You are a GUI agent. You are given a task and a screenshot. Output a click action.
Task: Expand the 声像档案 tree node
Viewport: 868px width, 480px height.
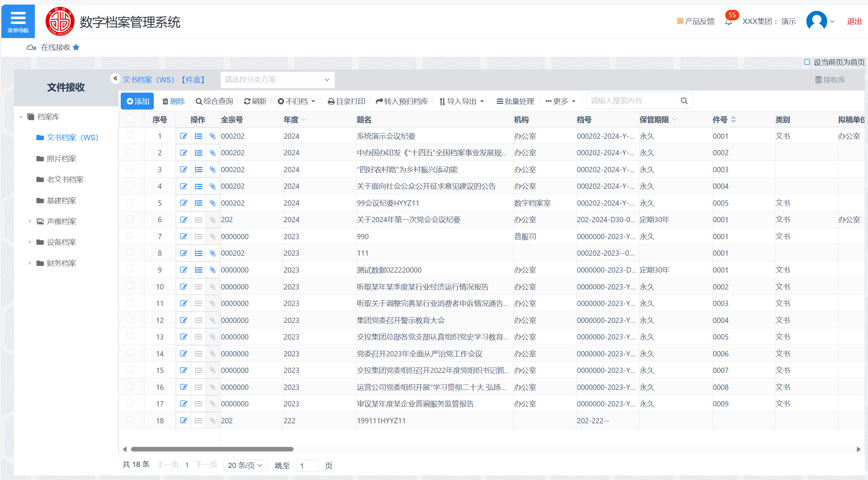(30, 221)
